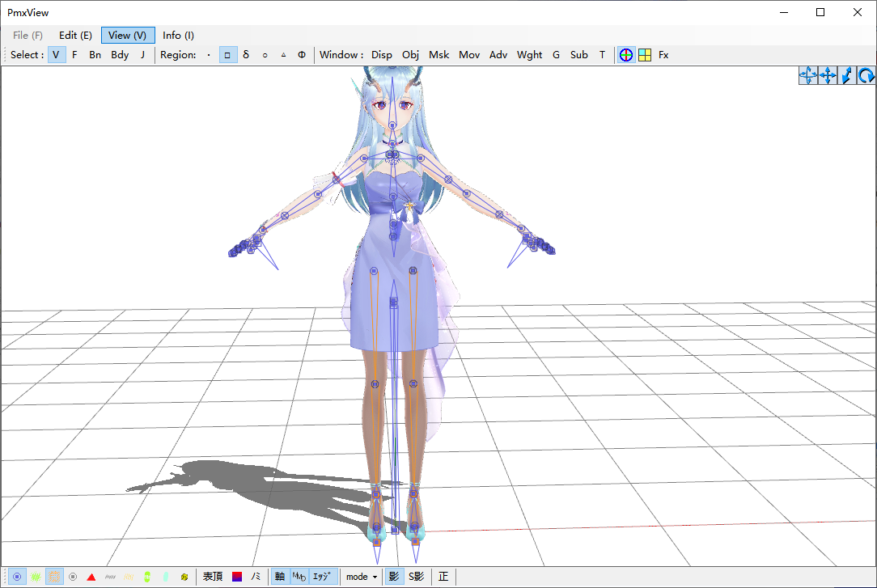Toggle the S影 self-shadow button
Viewport: 877px width, 588px height.
pos(416,577)
